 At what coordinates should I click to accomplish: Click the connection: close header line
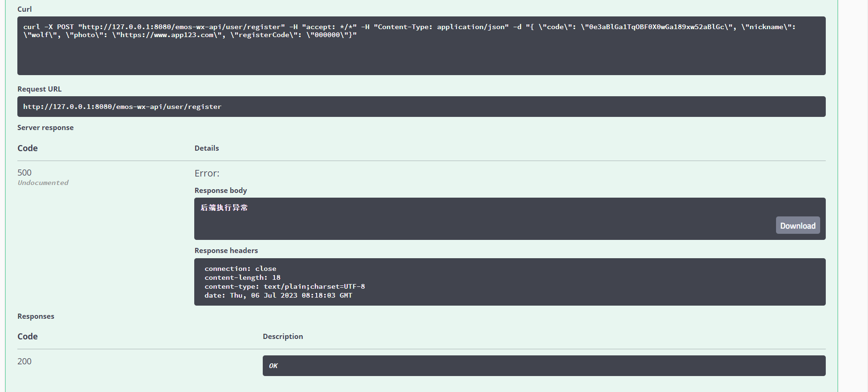[x=240, y=269]
